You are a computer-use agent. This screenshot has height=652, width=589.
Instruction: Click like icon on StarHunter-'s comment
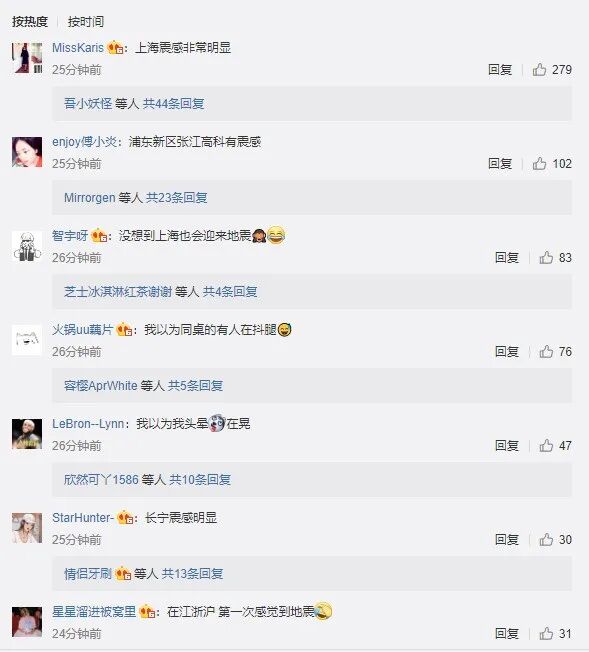coord(546,539)
